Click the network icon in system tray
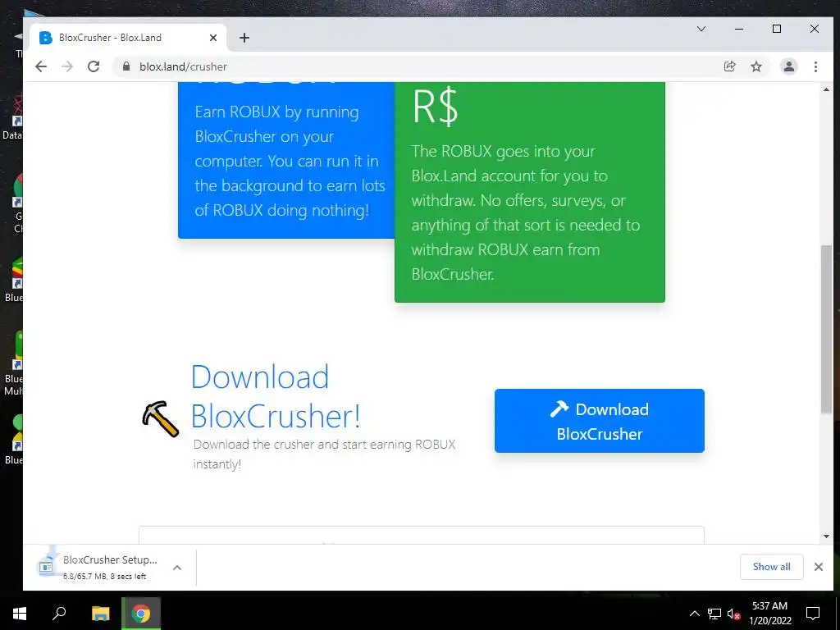 (x=714, y=614)
